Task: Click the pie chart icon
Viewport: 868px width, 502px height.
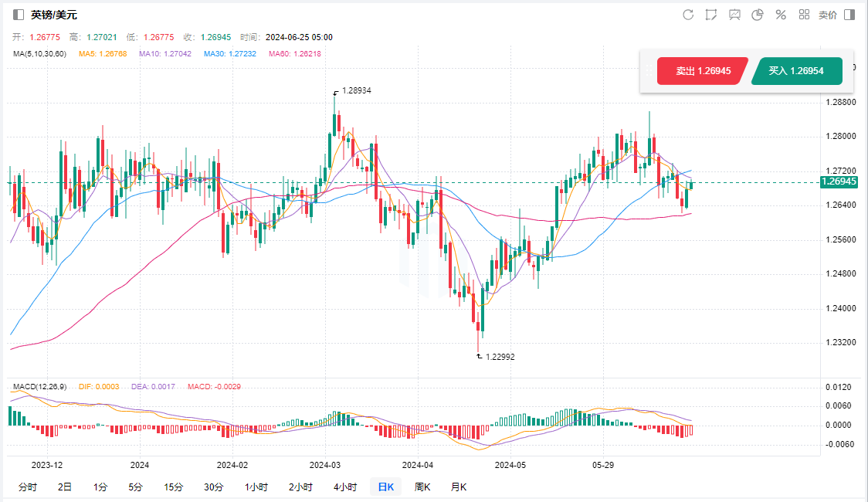Action: point(758,15)
